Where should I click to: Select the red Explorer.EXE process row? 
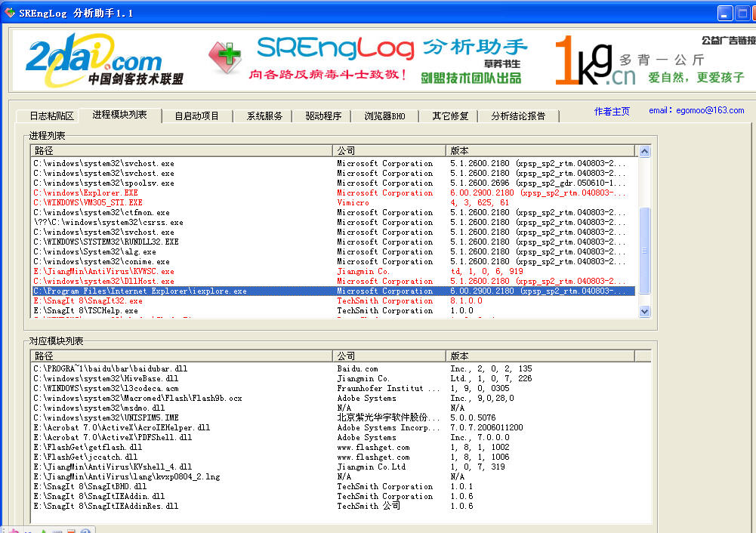[x=334, y=193]
